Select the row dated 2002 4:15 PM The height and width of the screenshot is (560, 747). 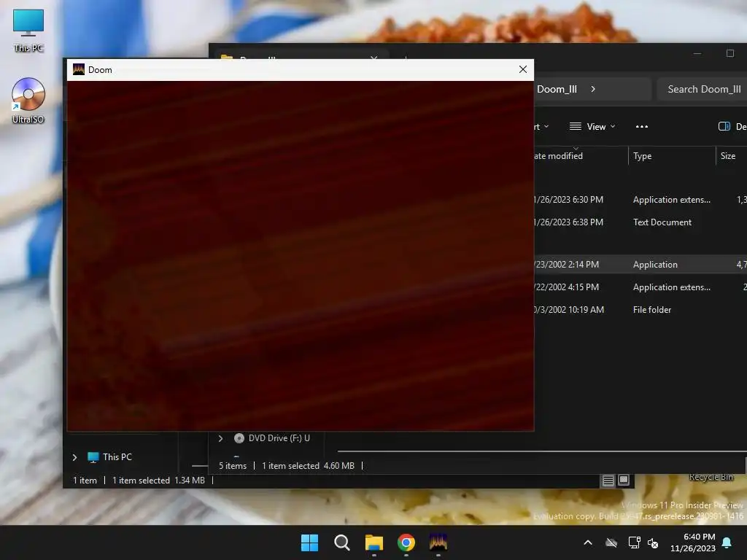(x=640, y=287)
